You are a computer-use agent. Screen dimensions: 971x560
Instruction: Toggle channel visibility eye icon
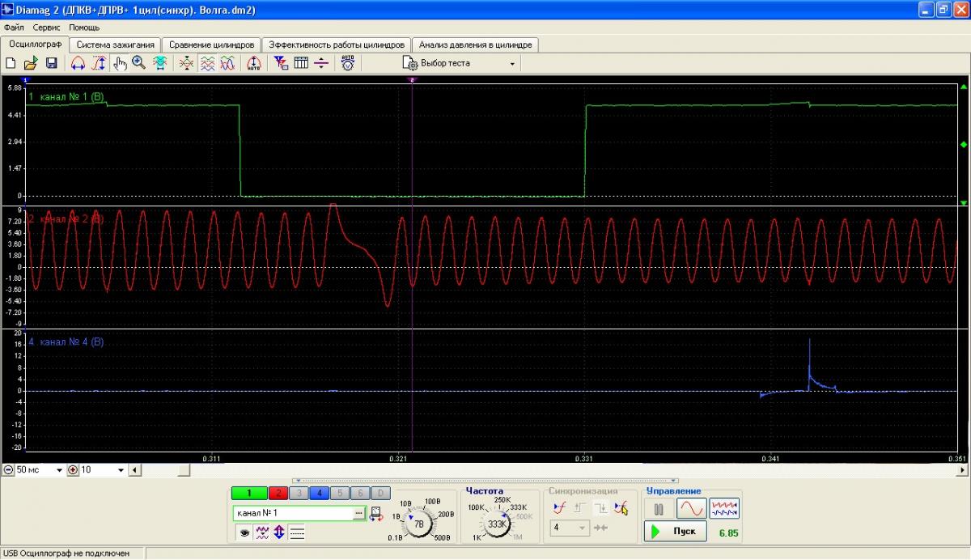pos(242,532)
